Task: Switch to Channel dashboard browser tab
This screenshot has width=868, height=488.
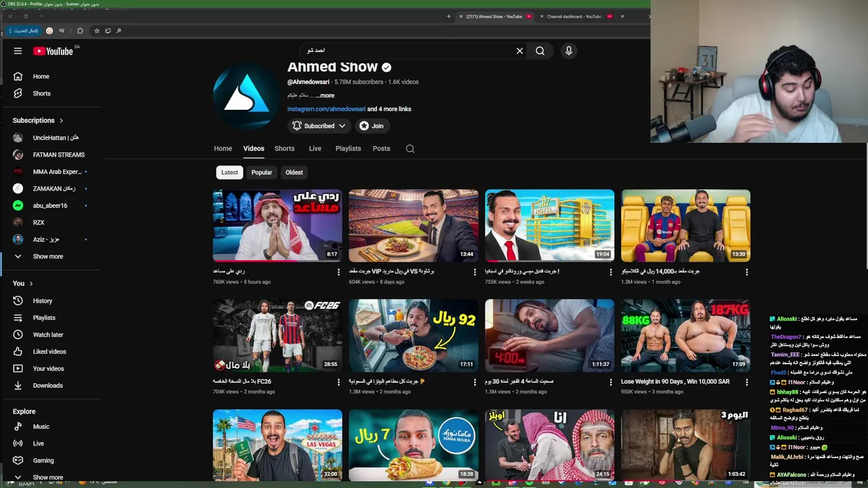Action: point(576,16)
